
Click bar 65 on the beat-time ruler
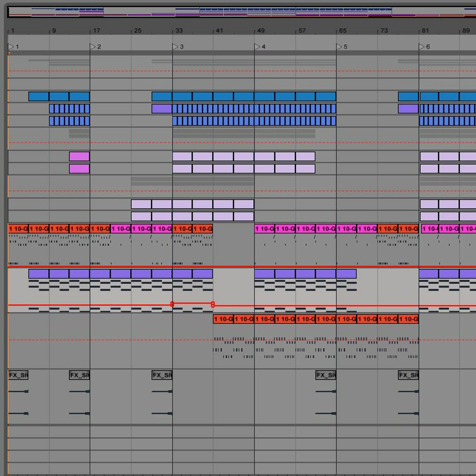[x=343, y=31]
